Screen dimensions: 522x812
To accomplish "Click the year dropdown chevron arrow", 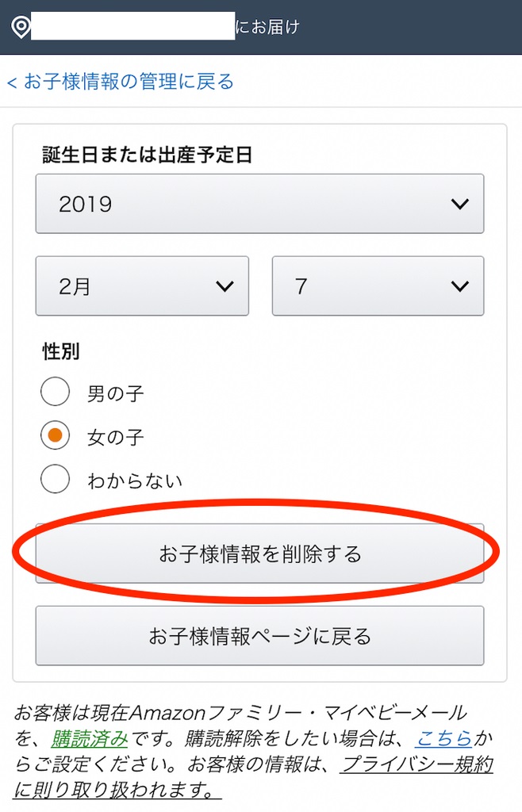I will click(x=460, y=204).
